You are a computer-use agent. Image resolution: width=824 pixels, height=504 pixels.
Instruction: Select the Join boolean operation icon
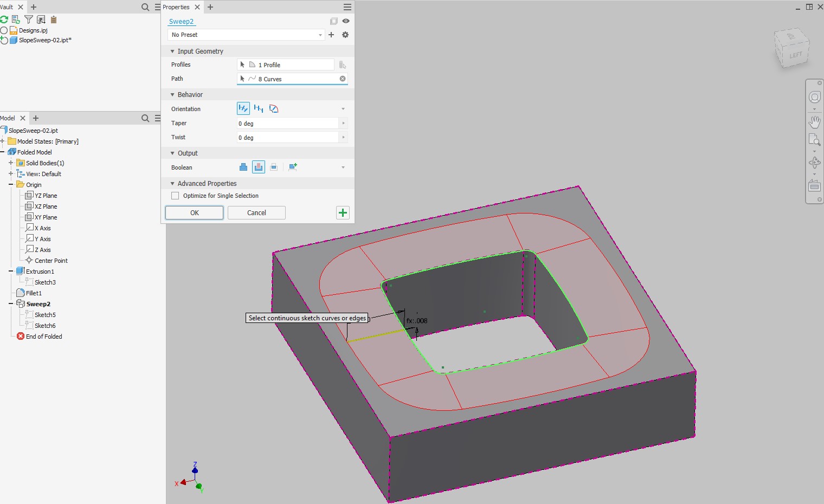[x=243, y=167]
